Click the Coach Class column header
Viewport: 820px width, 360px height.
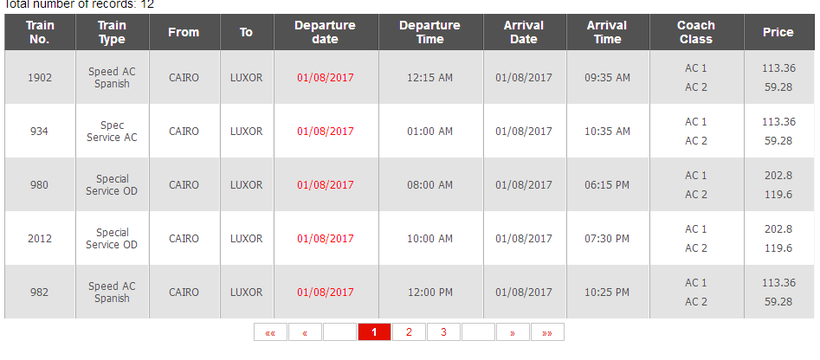click(x=697, y=32)
